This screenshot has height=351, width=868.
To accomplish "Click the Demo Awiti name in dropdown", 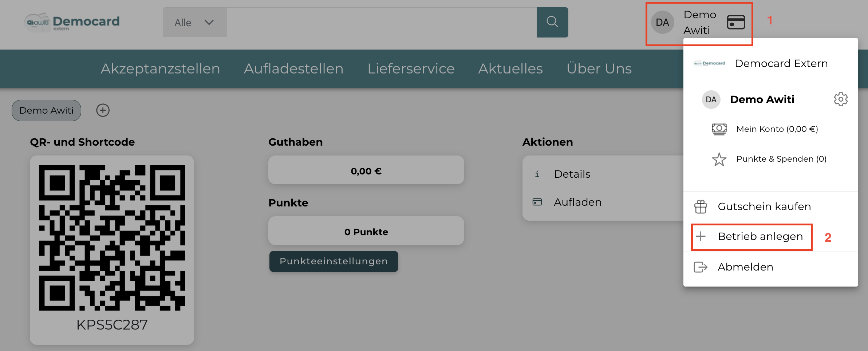I will [x=762, y=99].
